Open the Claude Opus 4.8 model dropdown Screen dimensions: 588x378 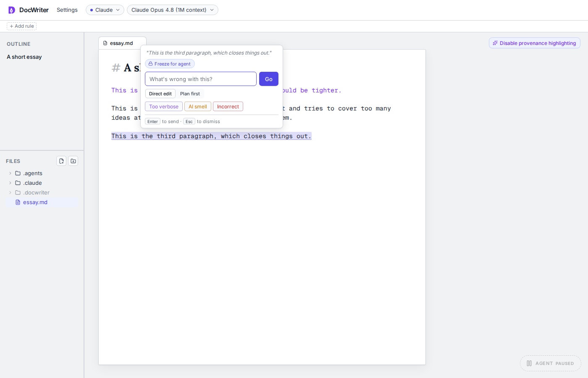[173, 10]
